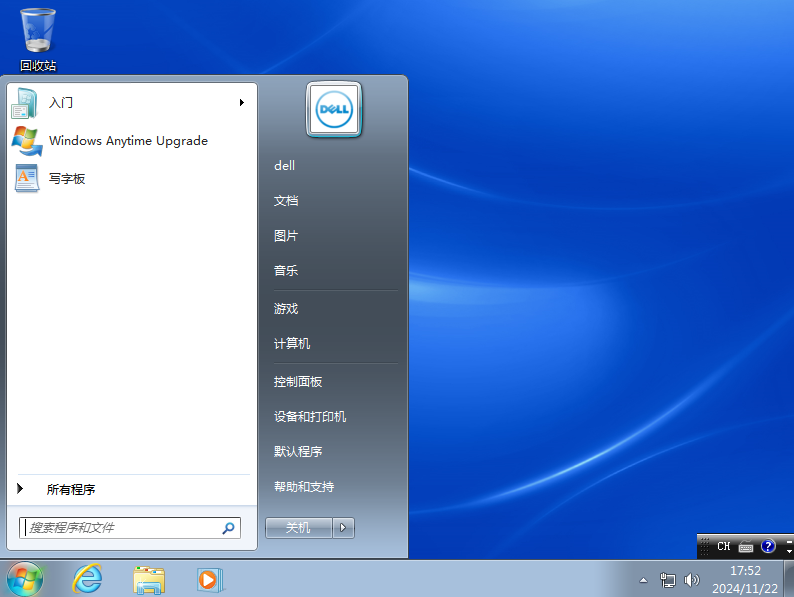Open the shutdown options arrow
Image resolution: width=794 pixels, height=597 pixels.
click(343, 528)
